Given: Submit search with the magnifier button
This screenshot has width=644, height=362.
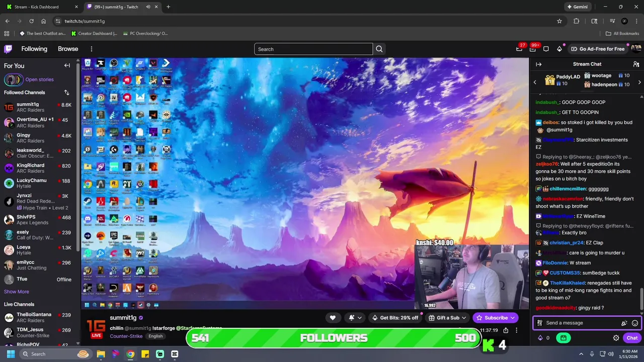Looking at the screenshot, I should 379,49.
